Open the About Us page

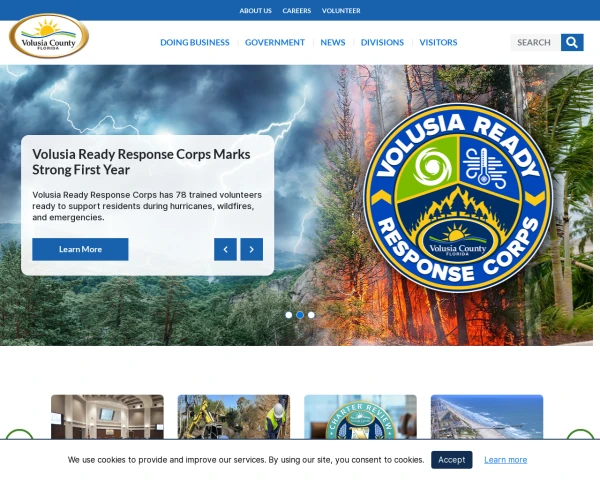coord(256,11)
